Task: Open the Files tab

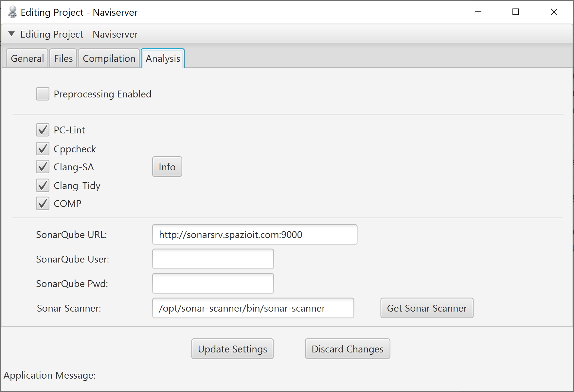Action: 63,59
